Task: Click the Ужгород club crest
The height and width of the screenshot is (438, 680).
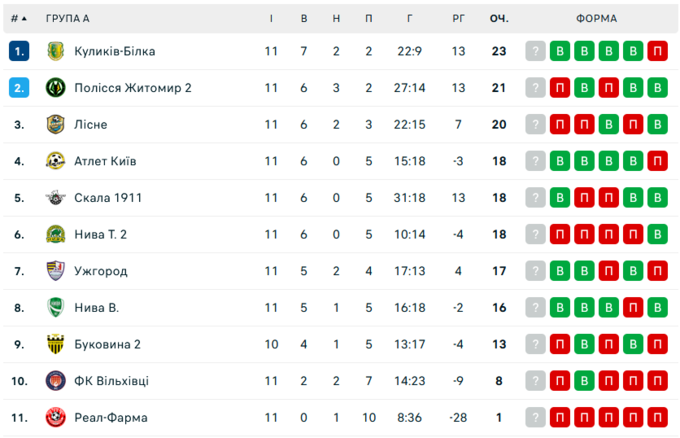Action: click(x=55, y=271)
